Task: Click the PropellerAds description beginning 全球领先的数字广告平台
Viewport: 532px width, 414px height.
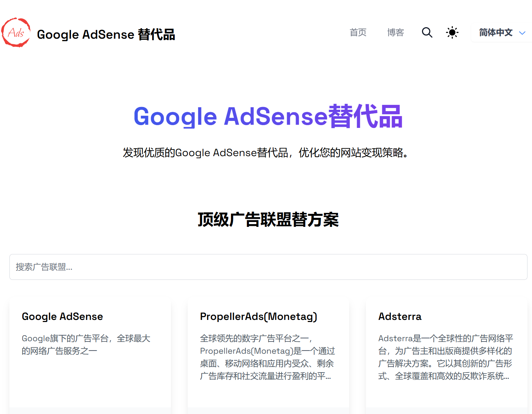Action: click(x=267, y=357)
